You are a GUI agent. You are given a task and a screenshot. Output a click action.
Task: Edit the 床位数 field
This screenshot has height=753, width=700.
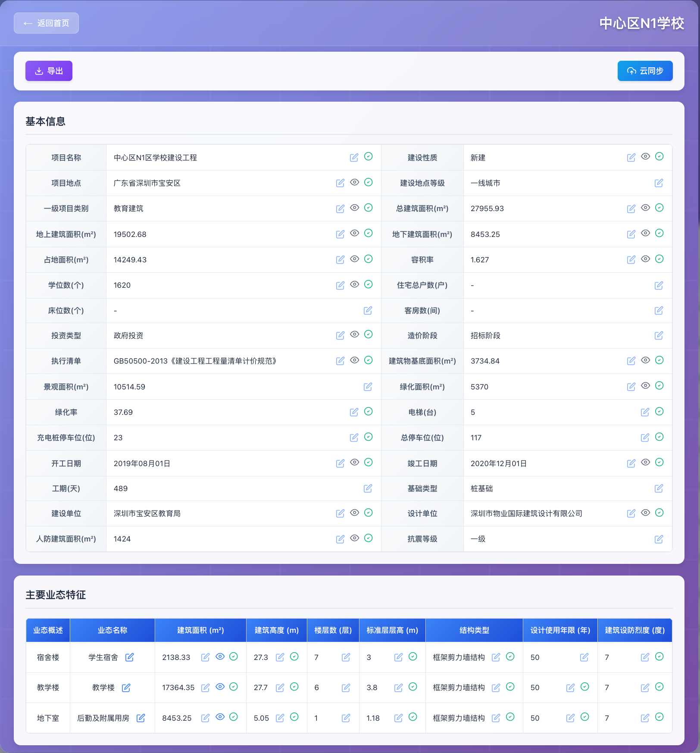pos(368,311)
